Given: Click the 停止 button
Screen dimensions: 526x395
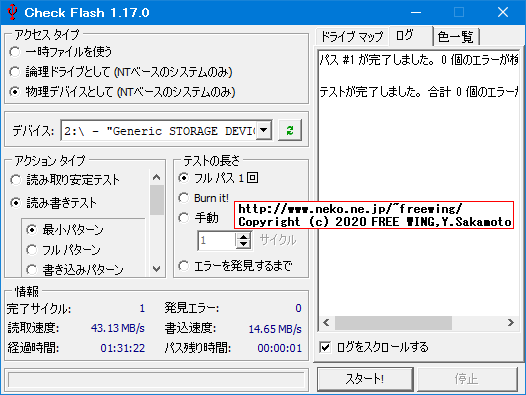Looking at the screenshot, I should 467,379.
